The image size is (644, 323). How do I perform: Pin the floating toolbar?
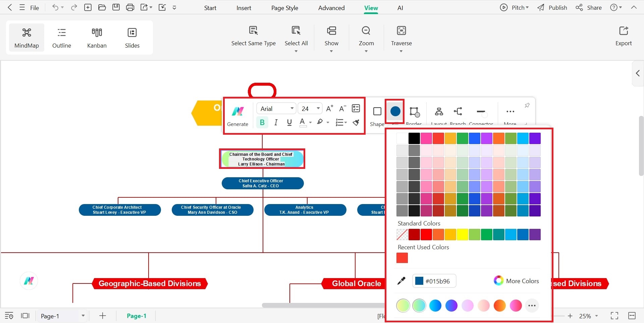click(527, 105)
